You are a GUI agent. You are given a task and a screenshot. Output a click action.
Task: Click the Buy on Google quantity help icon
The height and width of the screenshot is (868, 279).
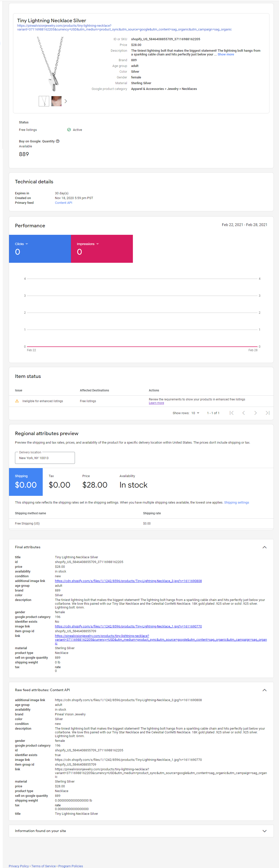point(58,141)
